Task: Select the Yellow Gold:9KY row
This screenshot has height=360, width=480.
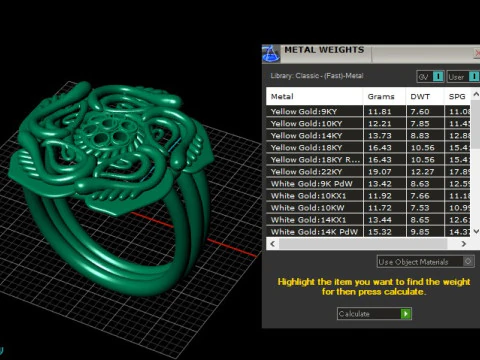Action: pos(368,111)
